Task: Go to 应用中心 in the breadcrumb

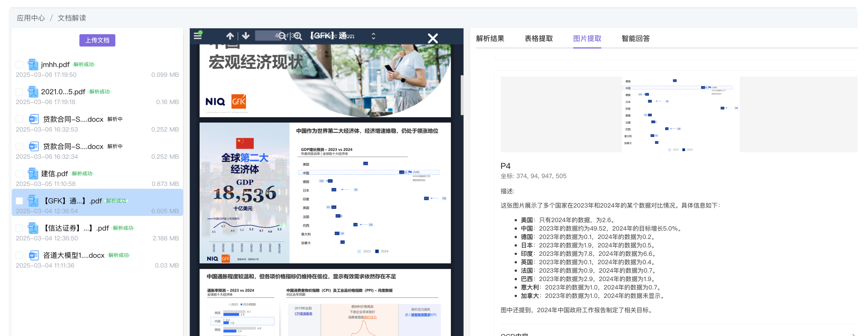Action: coord(31,18)
